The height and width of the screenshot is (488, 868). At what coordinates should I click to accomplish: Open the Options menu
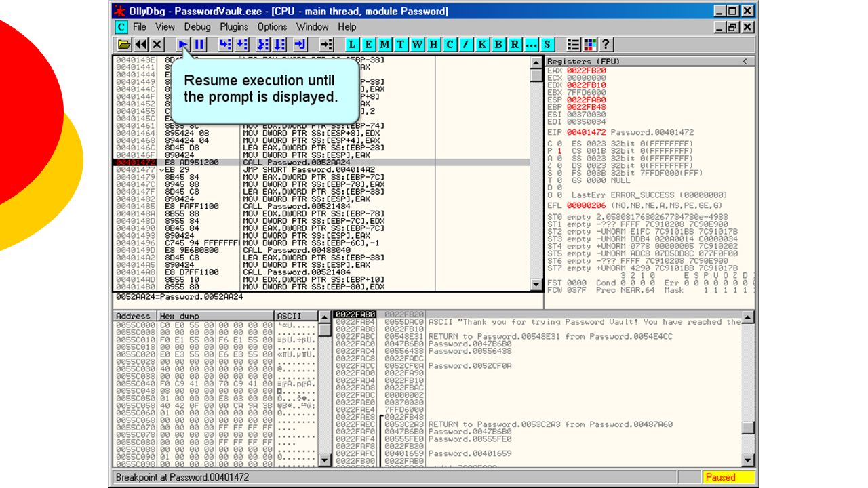[272, 27]
